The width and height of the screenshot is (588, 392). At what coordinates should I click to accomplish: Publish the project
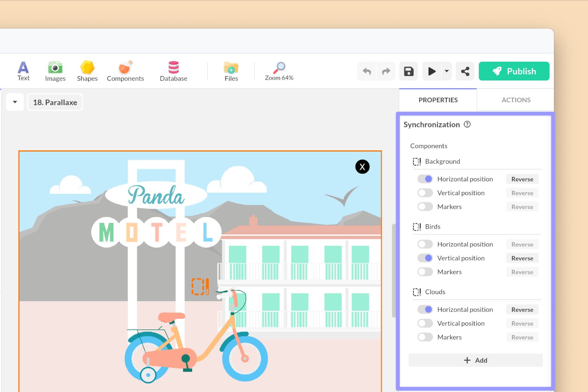[514, 71]
